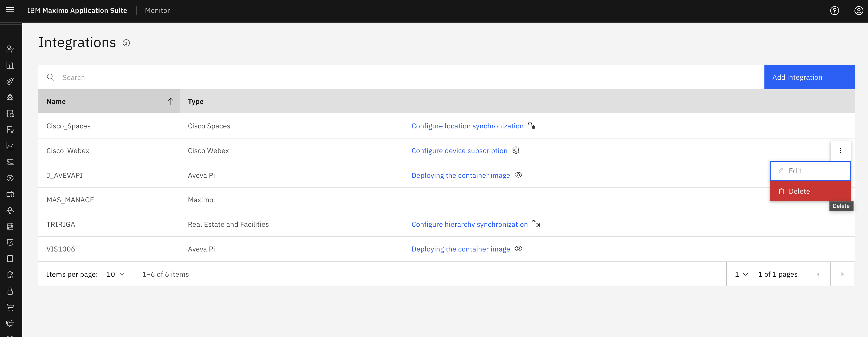Viewport: 868px width, 337px height.
Task: Click the next page arrow
Action: pyautogui.click(x=842, y=274)
